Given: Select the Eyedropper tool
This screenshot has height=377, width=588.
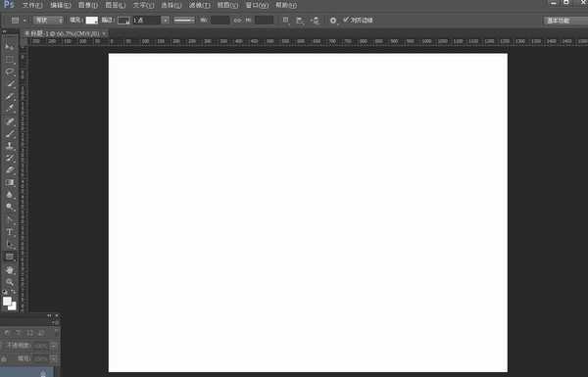Looking at the screenshot, I should coord(10,109).
